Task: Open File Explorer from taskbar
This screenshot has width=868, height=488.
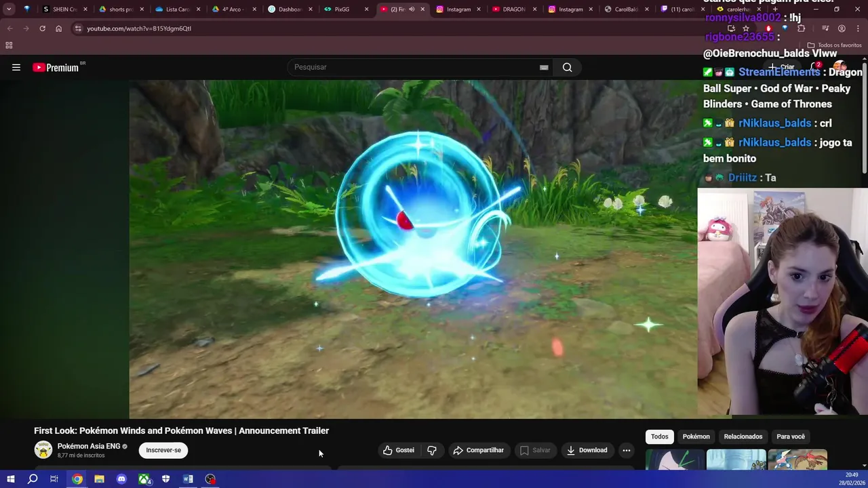Action: click(99, 479)
